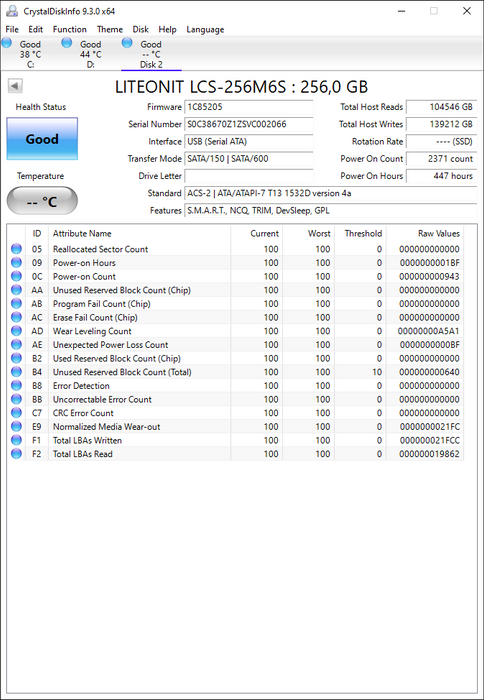Select raw value 000000000943
Image resolution: width=484 pixels, height=700 pixels.
430,276
